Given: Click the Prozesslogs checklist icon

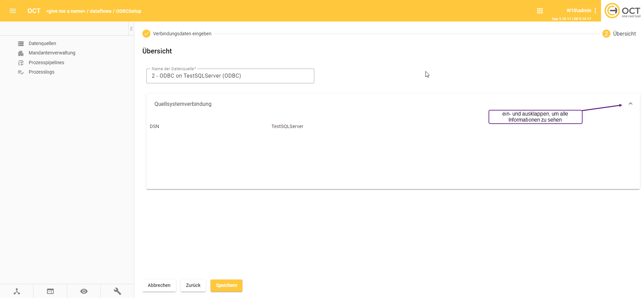Looking at the screenshot, I should tap(21, 72).
